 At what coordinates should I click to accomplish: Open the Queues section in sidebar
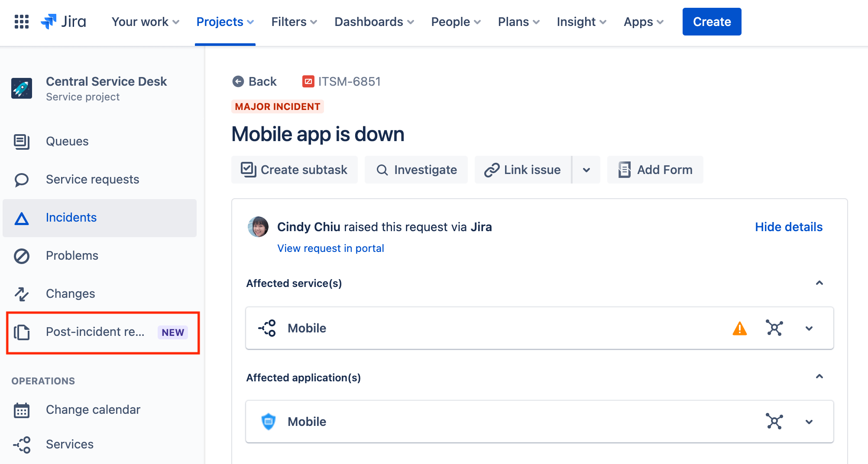67,141
